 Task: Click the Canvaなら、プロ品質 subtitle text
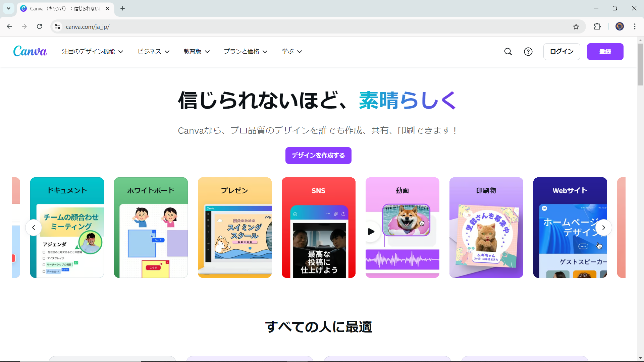point(317,130)
